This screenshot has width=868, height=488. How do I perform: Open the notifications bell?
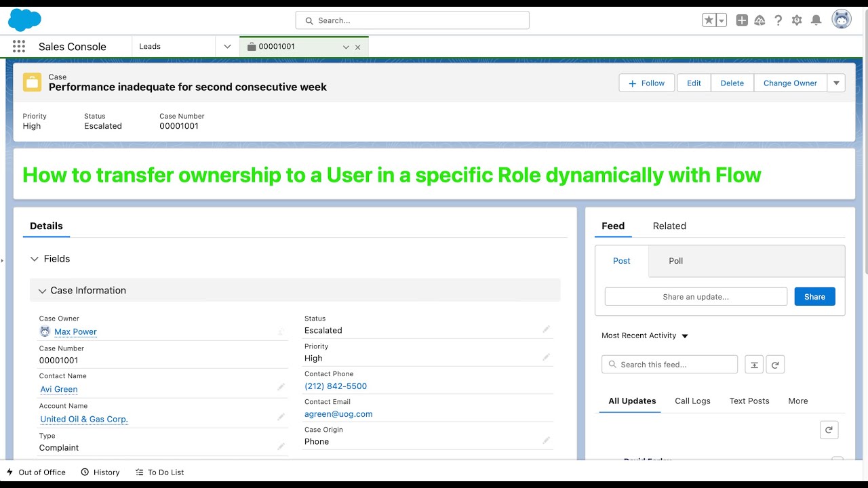coord(816,20)
